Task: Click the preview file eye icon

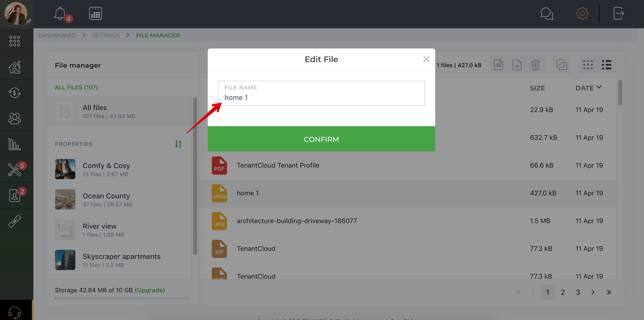Action: point(498,65)
